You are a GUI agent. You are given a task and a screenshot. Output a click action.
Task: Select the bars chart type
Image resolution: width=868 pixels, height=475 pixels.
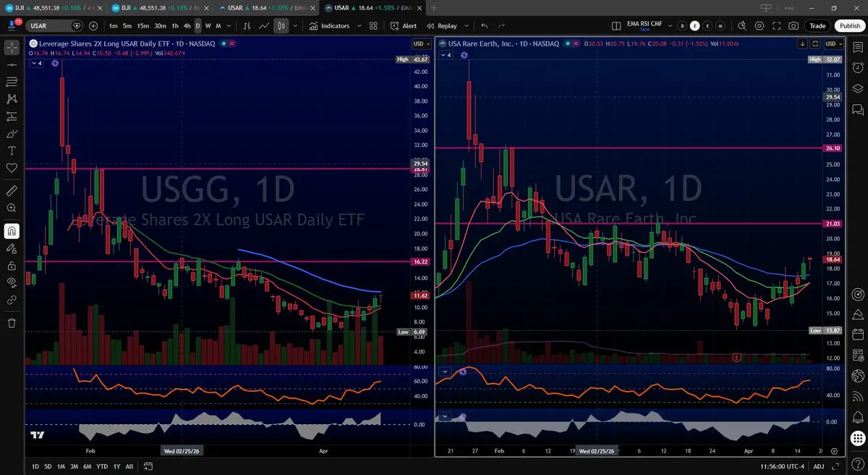(247, 26)
